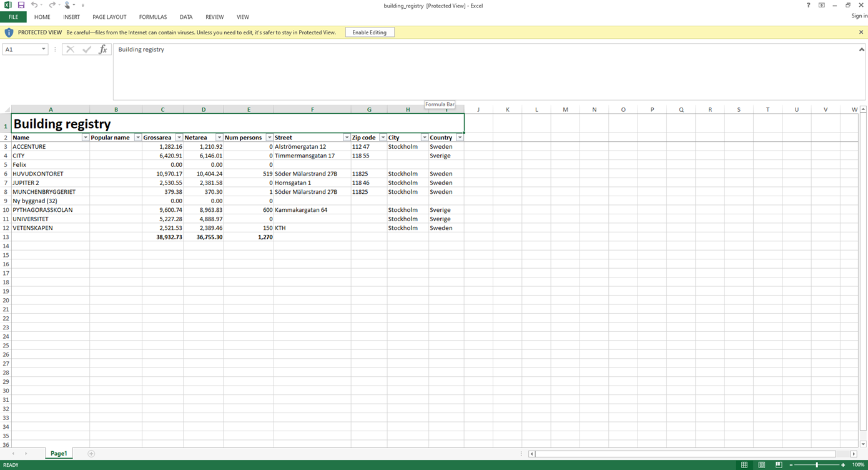Click the zoom out minus icon
Image resolution: width=868 pixels, height=470 pixels.
click(791, 465)
